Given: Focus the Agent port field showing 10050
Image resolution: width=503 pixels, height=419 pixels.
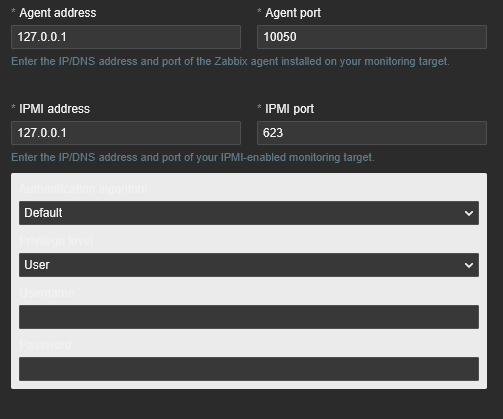Looking at the screenshot, I should (372, 37).
